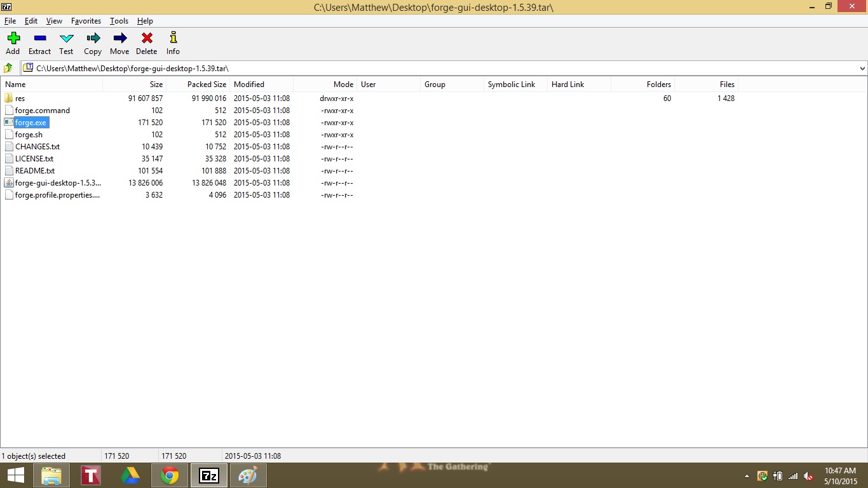Click the Copy toolbar icon
Image resolution: width=868 pixels, height=488 pixels.
93,39
